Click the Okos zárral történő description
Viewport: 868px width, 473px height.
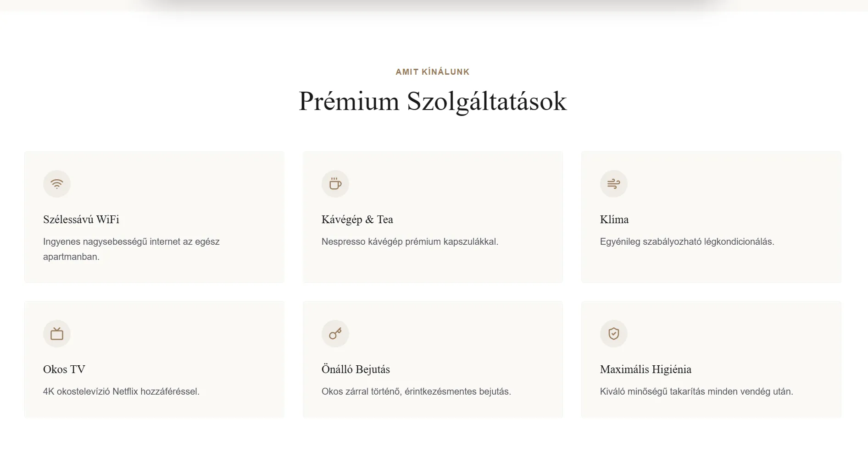tap(416, 391)
